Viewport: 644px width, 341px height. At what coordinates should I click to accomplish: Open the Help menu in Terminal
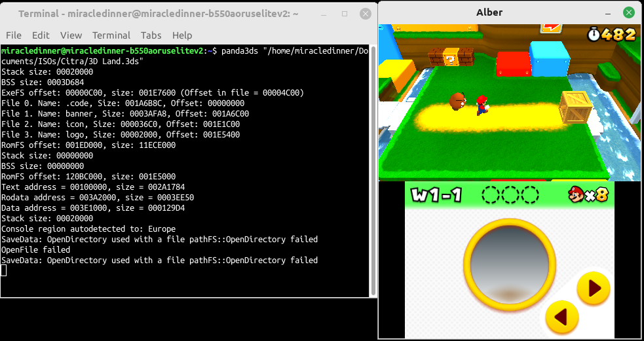tap(182, 35)
